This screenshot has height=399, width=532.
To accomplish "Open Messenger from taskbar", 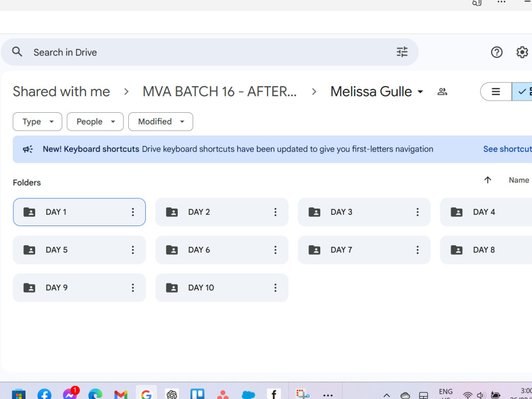I will 70,394.
